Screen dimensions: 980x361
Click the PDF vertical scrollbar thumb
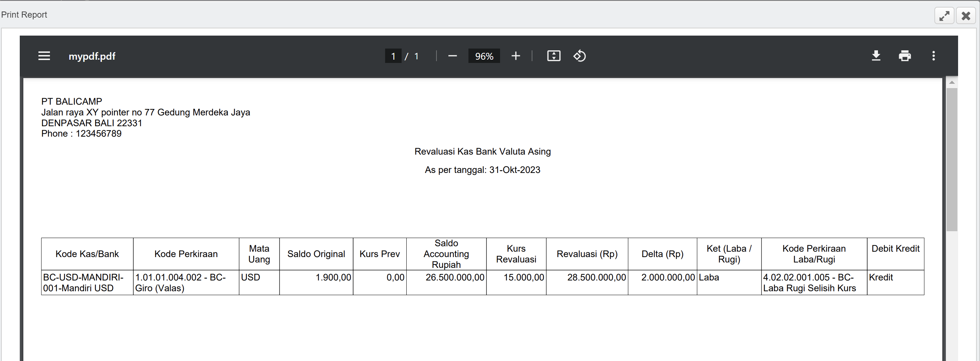[x=952, y=159]
